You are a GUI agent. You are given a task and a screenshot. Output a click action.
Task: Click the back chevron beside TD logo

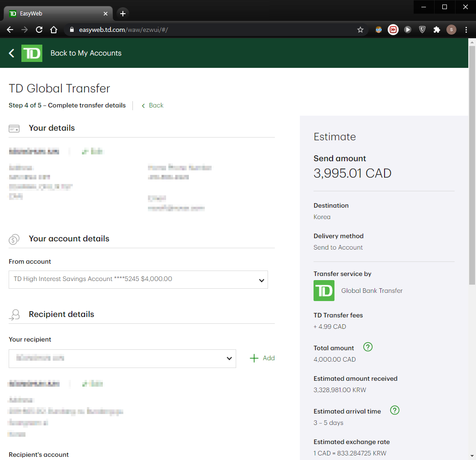[x=11, y=53]
